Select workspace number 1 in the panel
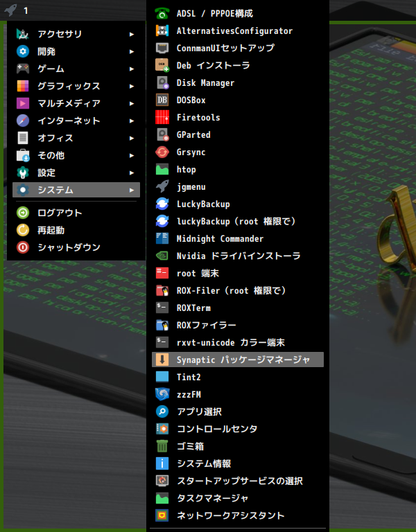This screenshot has height=532, width=416. tap(26, 11)
